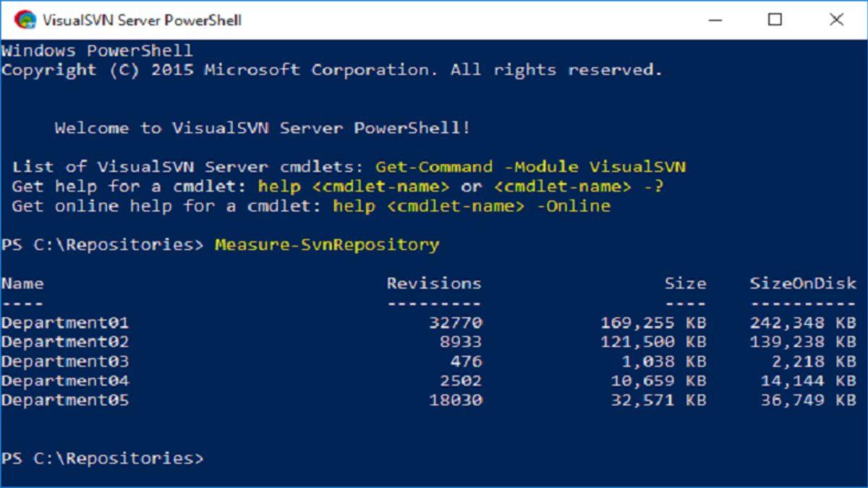868x488 pixels.
Task: Maximize the PowerShell window
Action: 775,20
